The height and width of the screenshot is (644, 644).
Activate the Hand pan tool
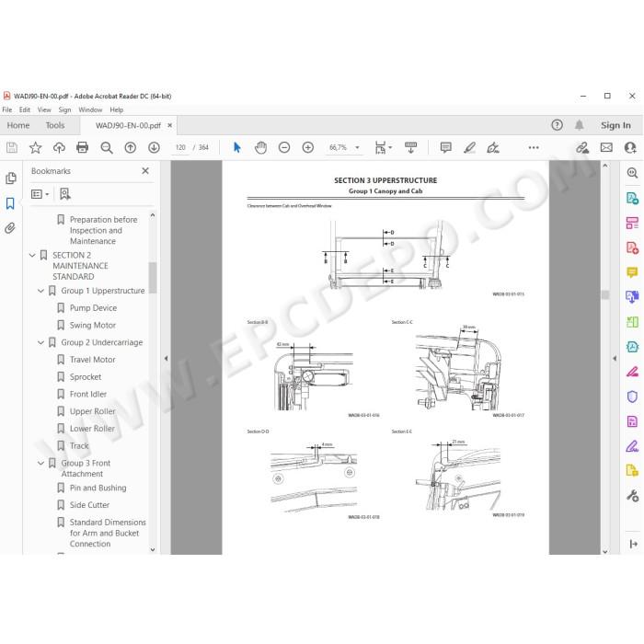[x=260, y=147]
